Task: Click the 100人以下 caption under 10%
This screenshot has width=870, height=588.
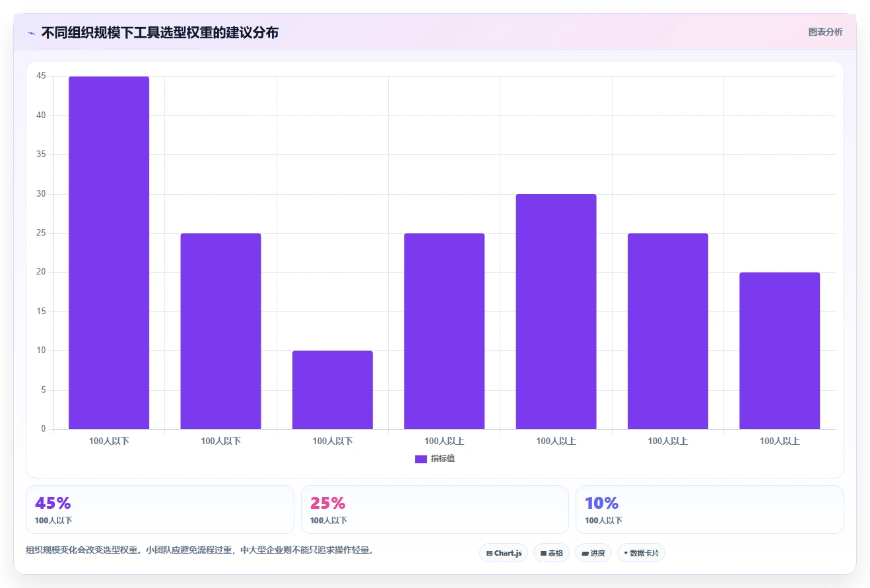Action: pos(603,520)
